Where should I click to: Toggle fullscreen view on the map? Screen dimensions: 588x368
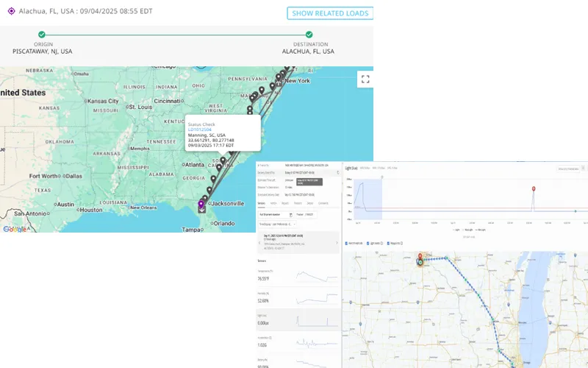[365, 79]
